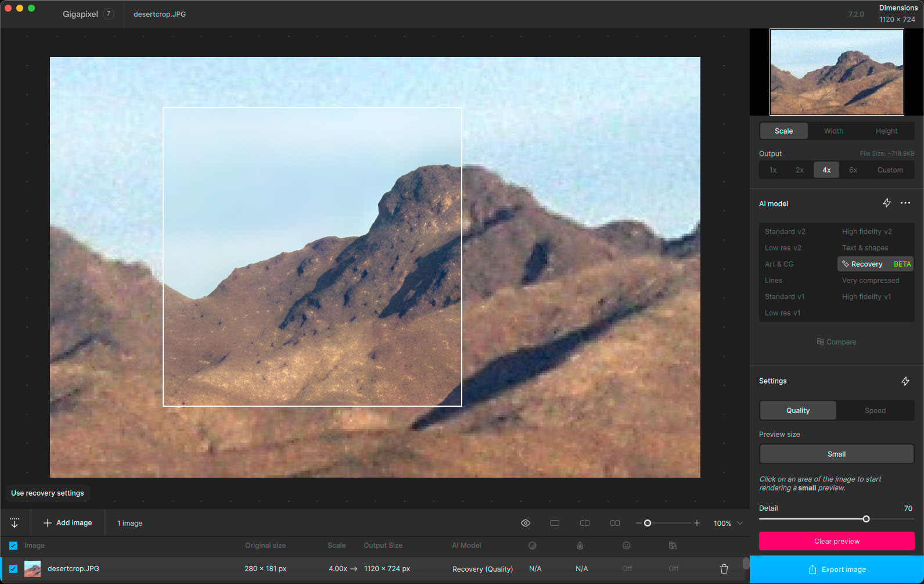
Task: Click the lightning bolt beside Settings
Action: (x=905, y=381)
